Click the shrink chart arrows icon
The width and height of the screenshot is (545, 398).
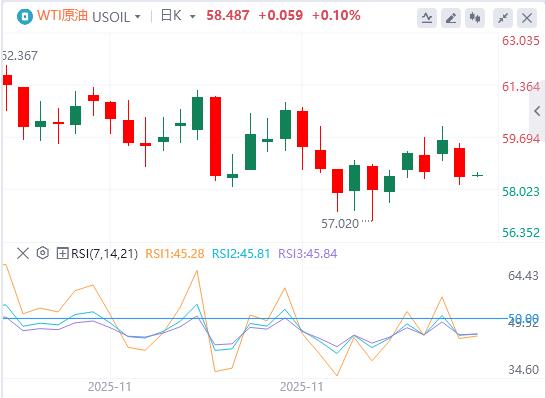(x=503, y=17)
